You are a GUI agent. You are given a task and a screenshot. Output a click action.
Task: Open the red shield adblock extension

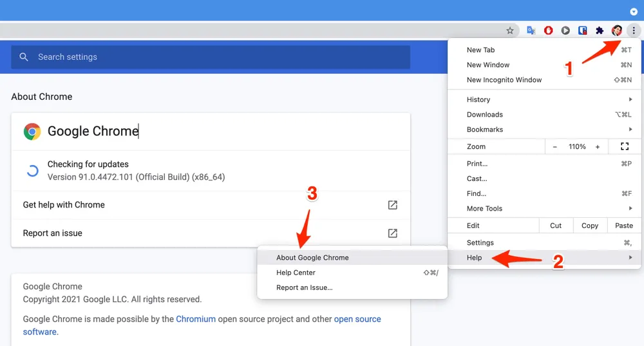point(548,30)
